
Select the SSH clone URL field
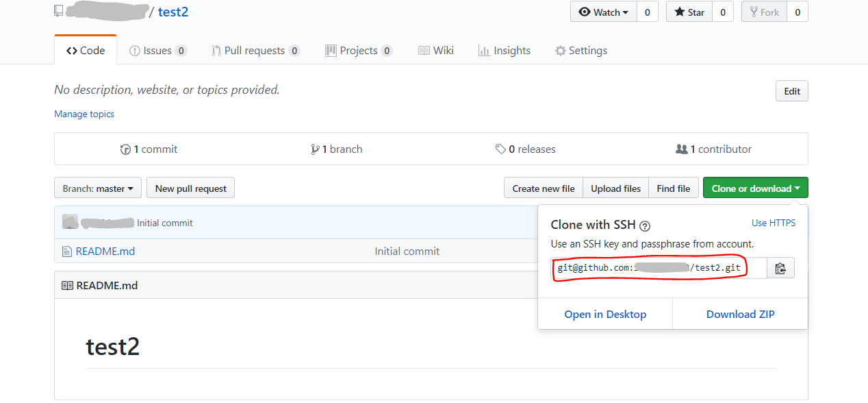(659, 267)
